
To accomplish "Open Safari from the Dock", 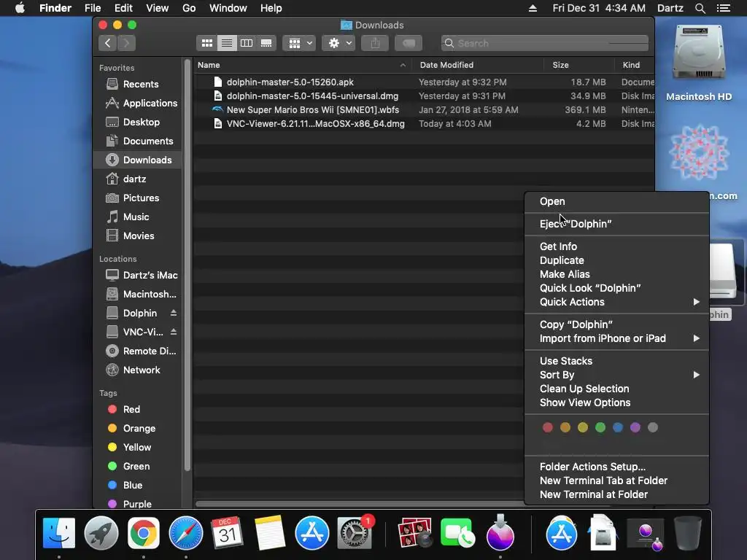I will click(186, 533).
